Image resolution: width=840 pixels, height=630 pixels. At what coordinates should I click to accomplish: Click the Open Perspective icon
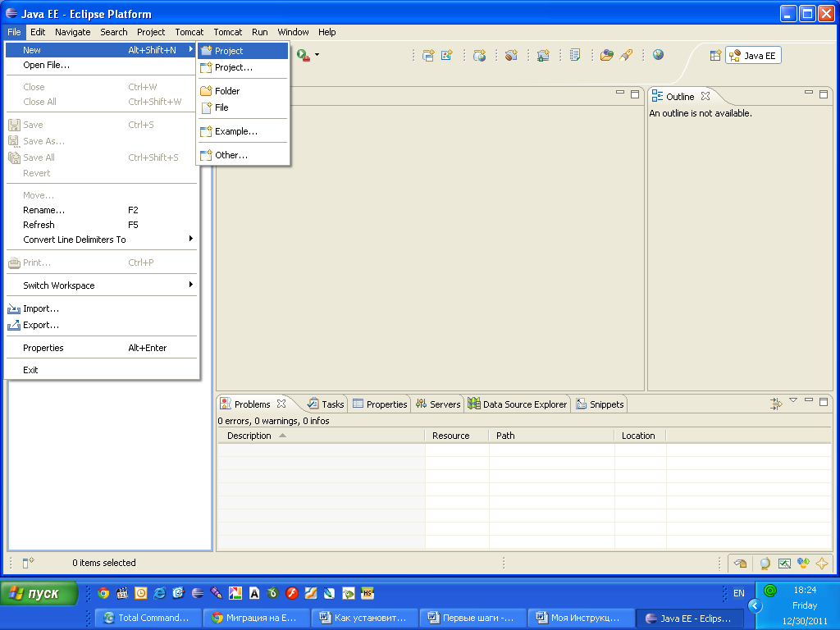coord(715,56)
